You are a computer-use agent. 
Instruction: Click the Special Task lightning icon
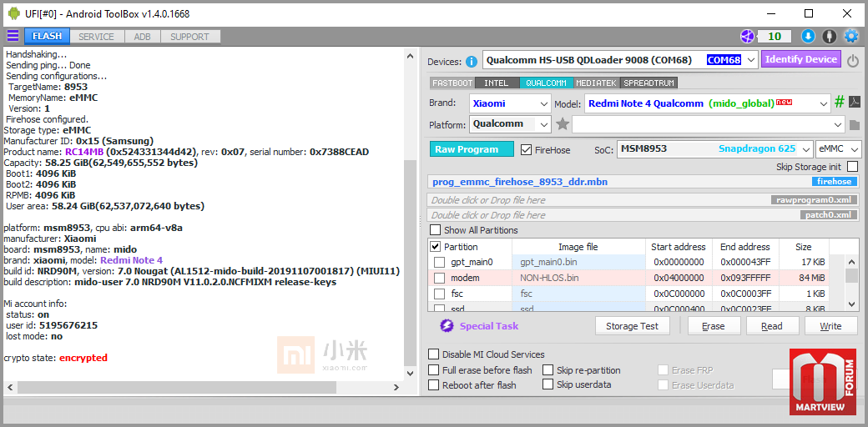(447, 326)
